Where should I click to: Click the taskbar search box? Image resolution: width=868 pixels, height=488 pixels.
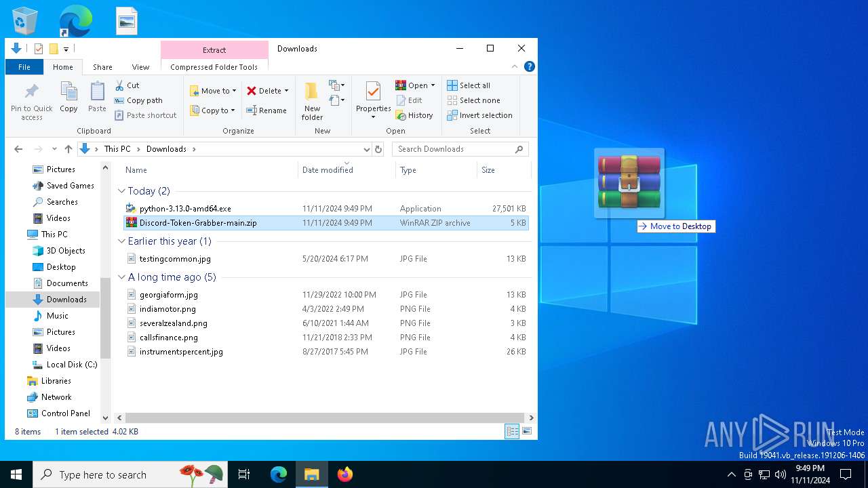(131, 474)
